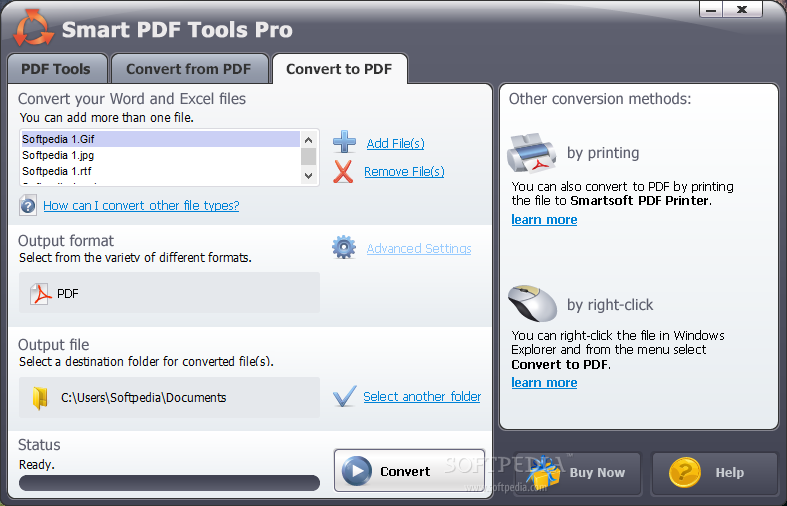
Task: Click the PDF output format field
Action: (170, 293)
